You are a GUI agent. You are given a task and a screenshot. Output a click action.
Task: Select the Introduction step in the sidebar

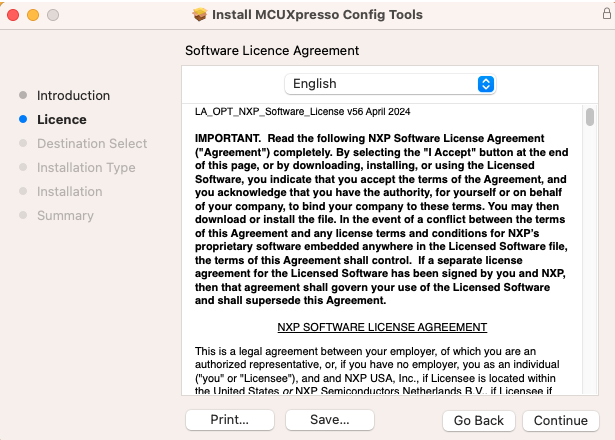pyautogui.click(x=73, y=95)
